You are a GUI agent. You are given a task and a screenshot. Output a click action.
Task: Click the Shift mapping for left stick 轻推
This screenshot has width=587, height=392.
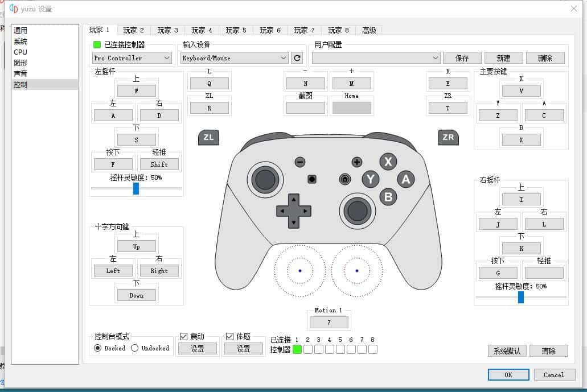pyautogui.click(x=159, y=164)
